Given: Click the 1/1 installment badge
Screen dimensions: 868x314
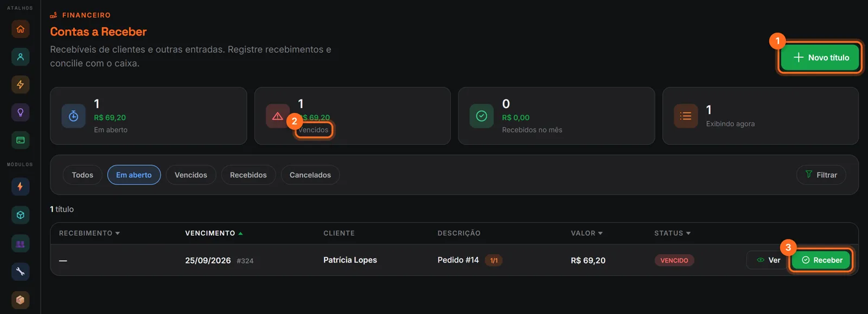Looking at the screenshot, I should [494, 261].
